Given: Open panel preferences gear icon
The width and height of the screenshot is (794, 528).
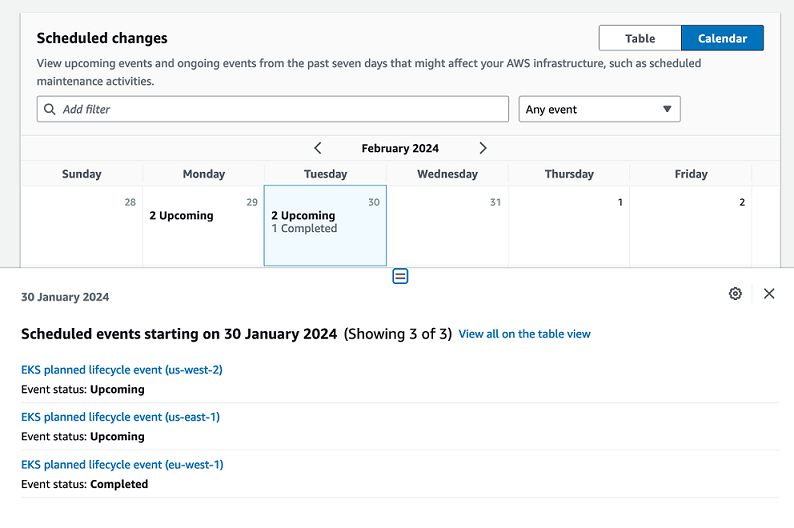Looking at the screenshot, I should coord(735,293).
